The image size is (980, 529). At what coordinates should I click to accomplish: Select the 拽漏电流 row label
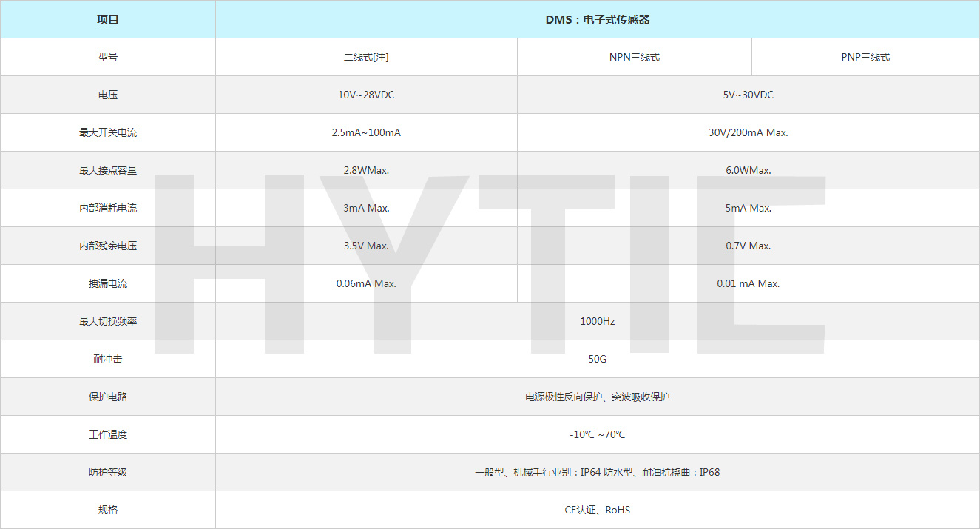coord(108,283)
